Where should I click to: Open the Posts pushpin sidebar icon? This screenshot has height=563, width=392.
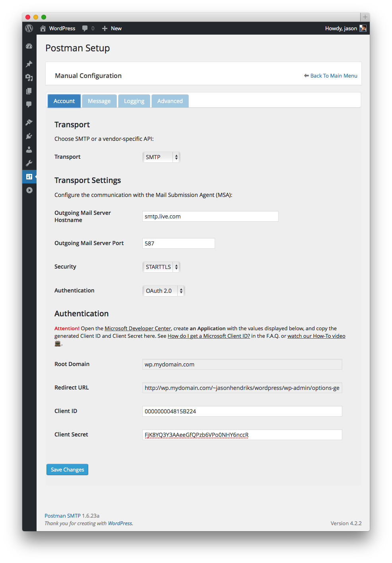click(x=29, y=64)
